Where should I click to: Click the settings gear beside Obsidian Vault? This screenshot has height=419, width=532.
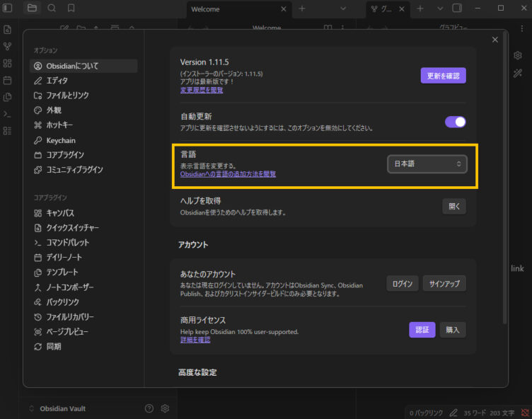click(x=165, y=408)
